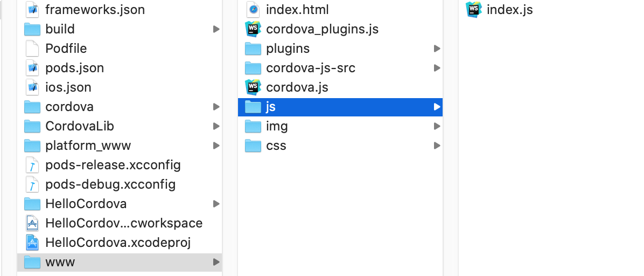644x276 pixels.
Task: Click the Xcode workspace icon for HelloCordov...cworkspace
Action: [x=32, y=223]
